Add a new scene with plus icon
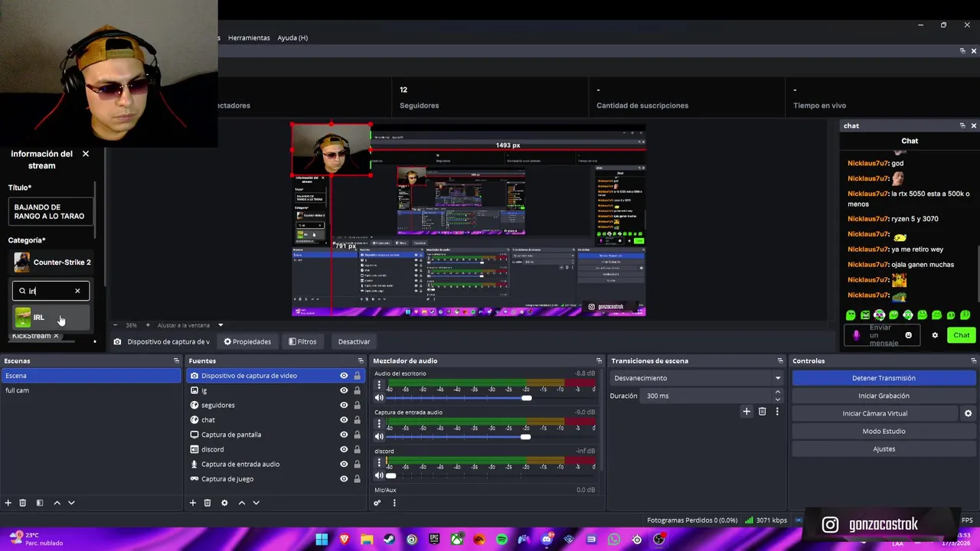 (8, 503)
